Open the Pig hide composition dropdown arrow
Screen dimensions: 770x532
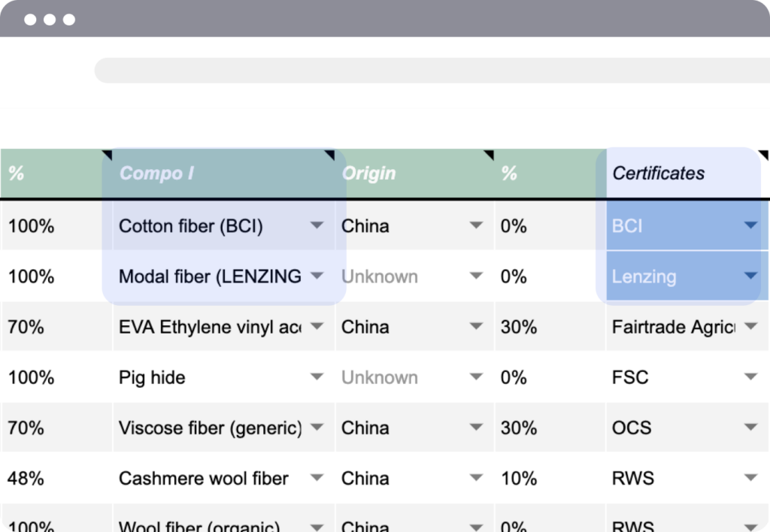click(317, 377)
